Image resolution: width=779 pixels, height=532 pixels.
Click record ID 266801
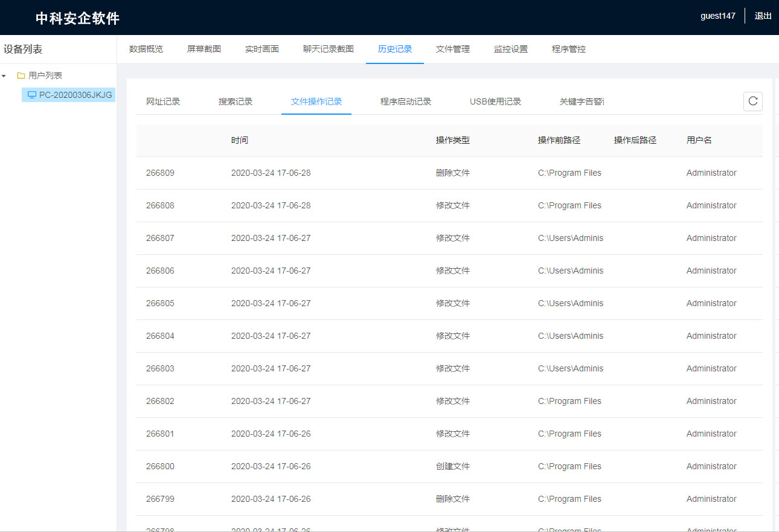(160, 434)
